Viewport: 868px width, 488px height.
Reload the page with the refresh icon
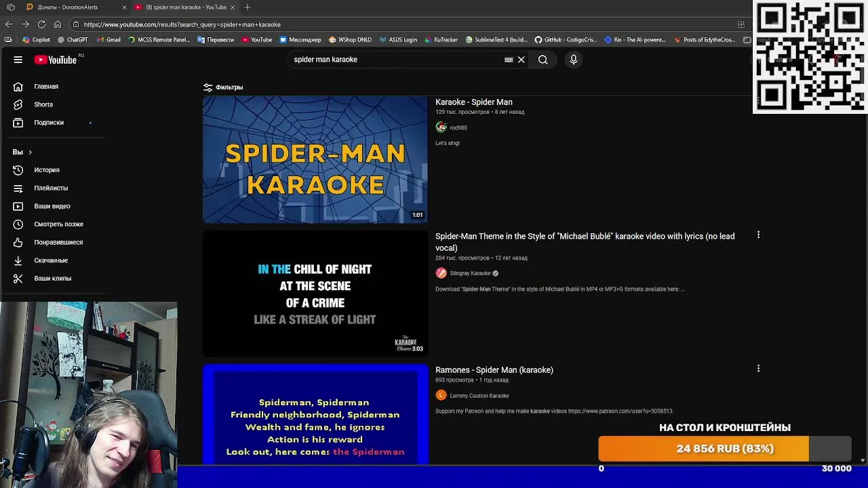(x=41, y=24)
